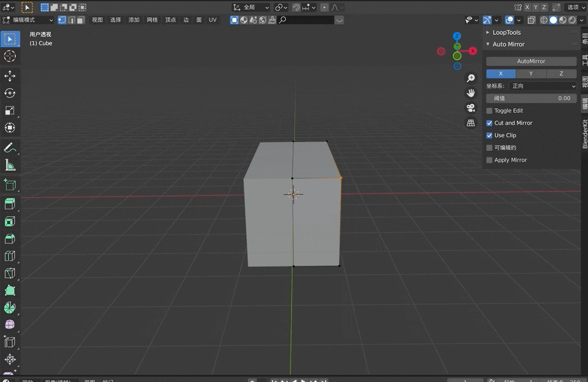Activate the 3D Cursor tool

tap(10, 56)
